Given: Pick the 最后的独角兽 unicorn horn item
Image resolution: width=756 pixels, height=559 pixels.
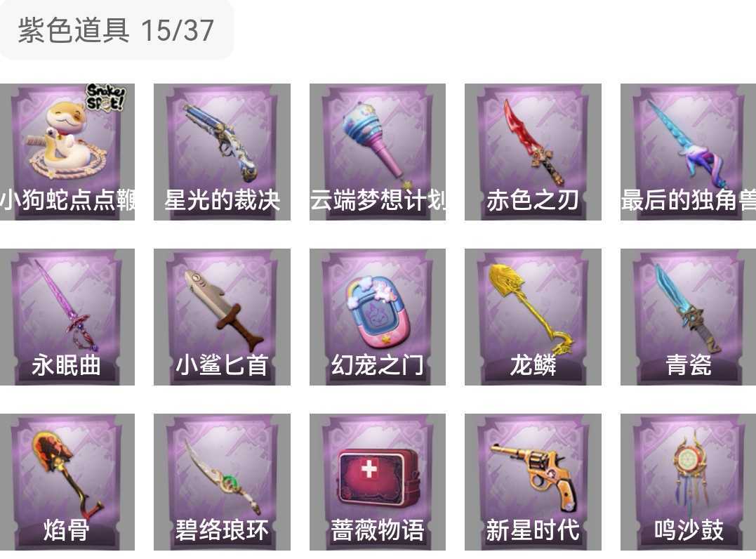Looking at the screenshot, I should [688, 152].
